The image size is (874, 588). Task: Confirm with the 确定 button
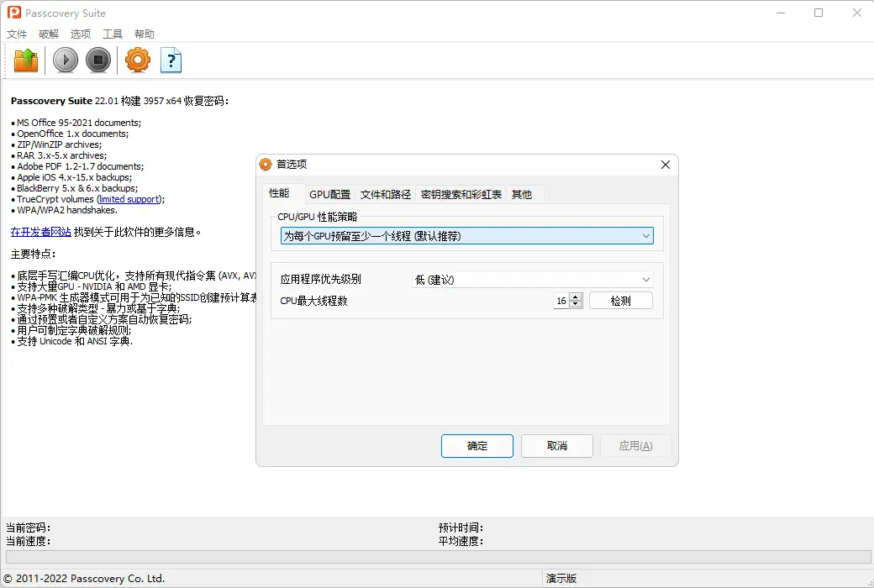point(477,446)
